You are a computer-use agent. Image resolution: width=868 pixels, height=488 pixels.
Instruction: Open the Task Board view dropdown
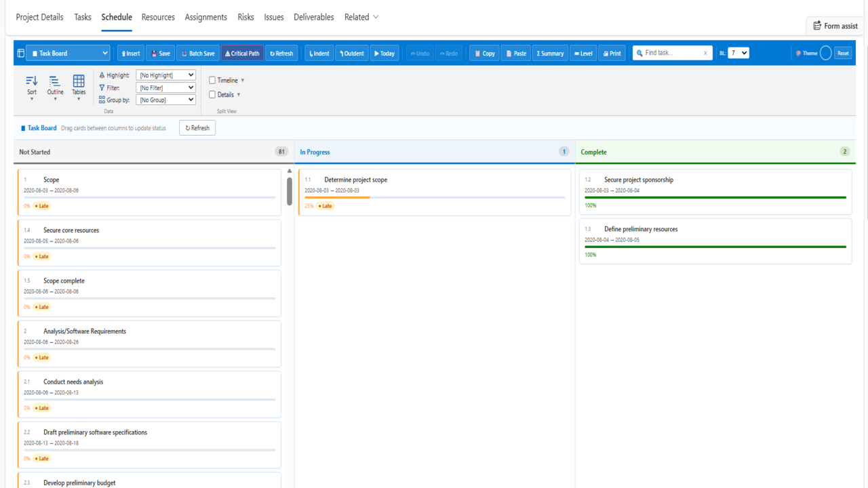[68, 53]
